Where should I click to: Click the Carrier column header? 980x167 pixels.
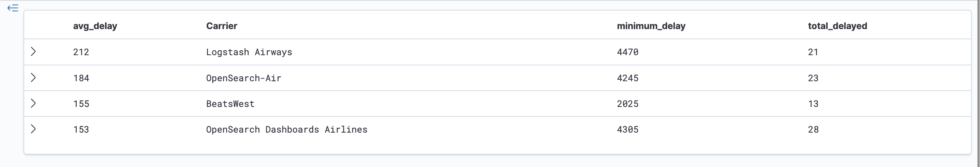tap(221, 26)
